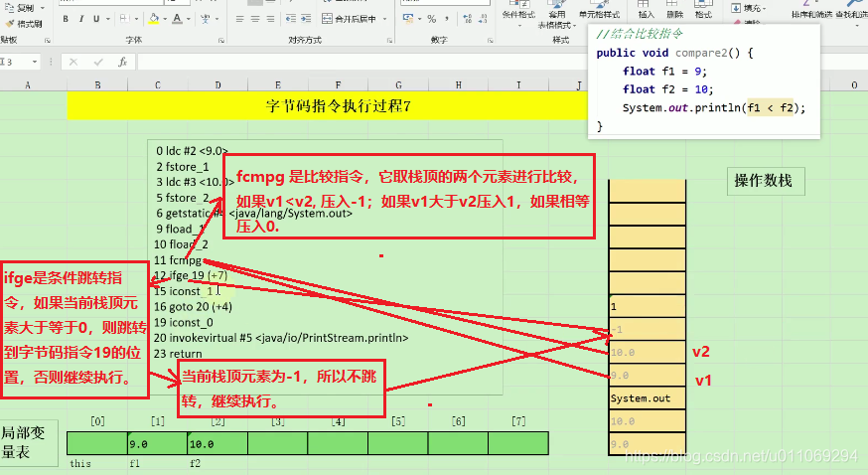Open borders dropdown arrow
Image resolution: width=868 pixels, height=475 pixels.
[x=136, y=19]
